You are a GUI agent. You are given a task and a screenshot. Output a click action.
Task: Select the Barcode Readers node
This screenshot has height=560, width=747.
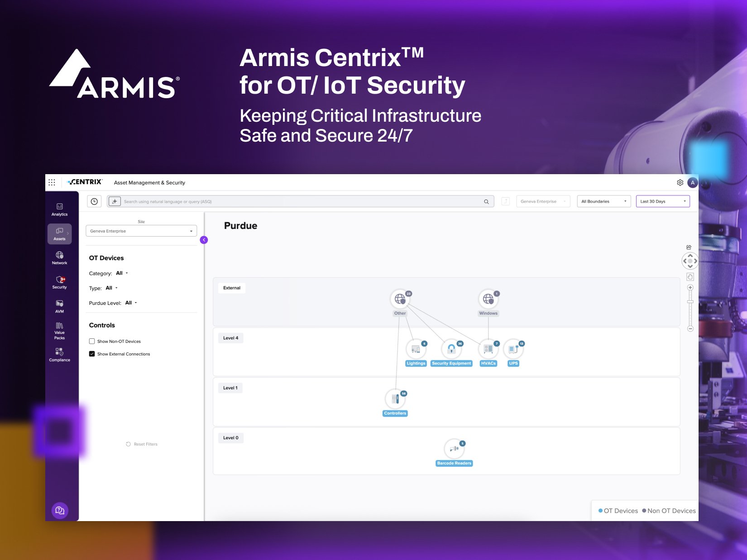pos(454,449)
